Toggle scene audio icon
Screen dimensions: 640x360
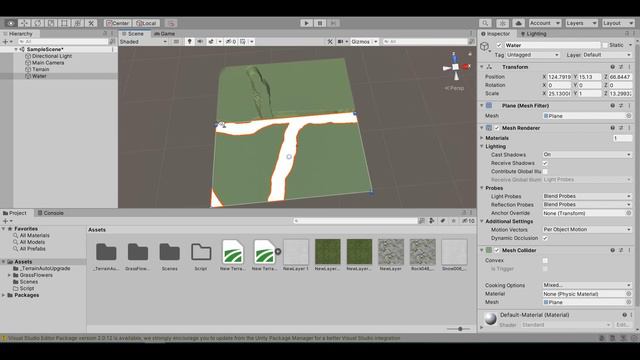(200, 42)
